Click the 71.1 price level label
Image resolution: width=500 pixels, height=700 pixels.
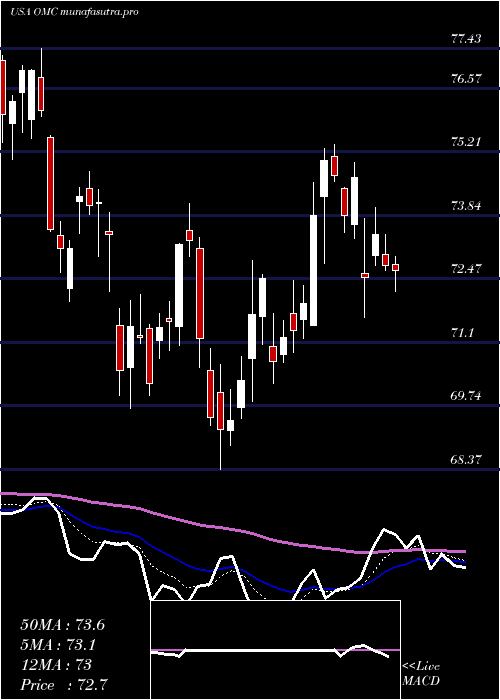462,333
